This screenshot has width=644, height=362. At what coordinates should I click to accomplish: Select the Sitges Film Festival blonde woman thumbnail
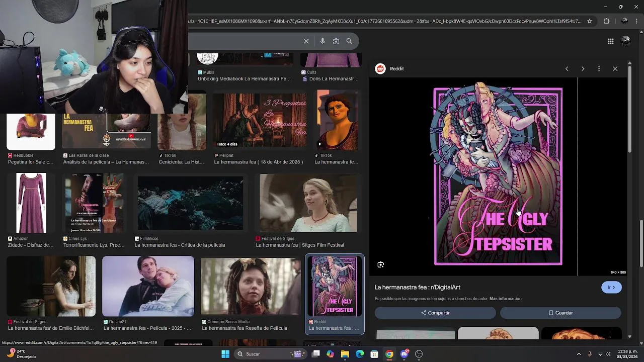click(308, 203)
